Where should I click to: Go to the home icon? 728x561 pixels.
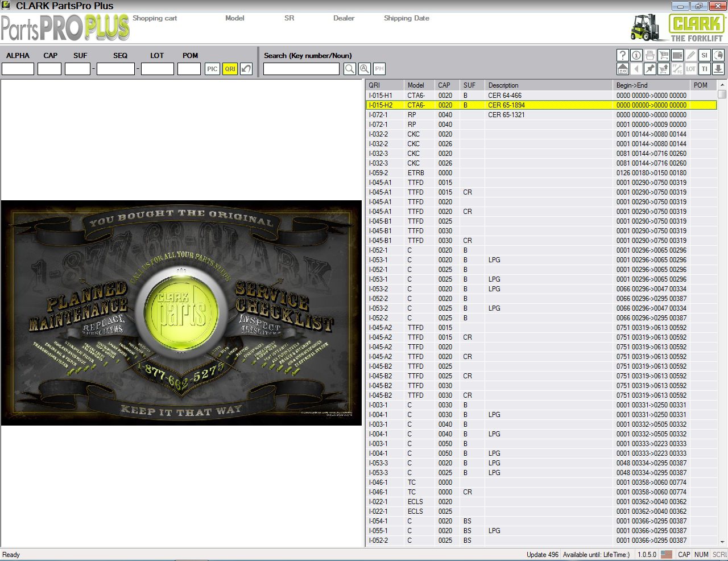623,69
